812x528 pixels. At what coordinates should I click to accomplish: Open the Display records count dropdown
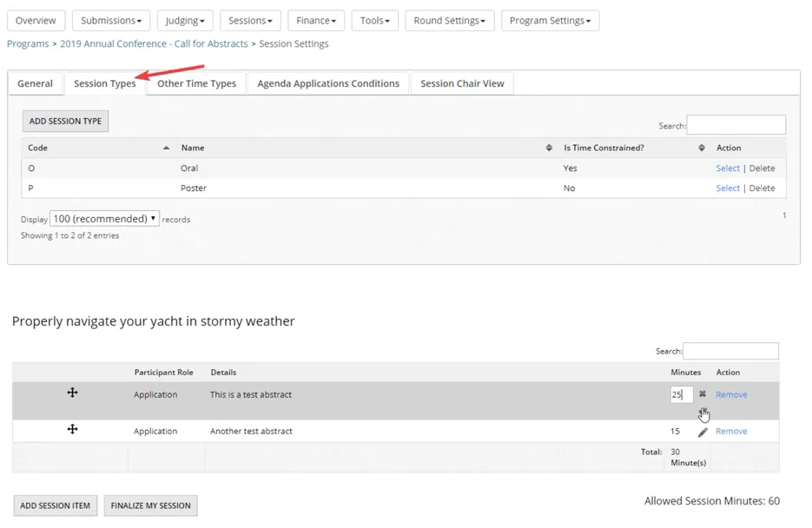[x=104, y=219]
